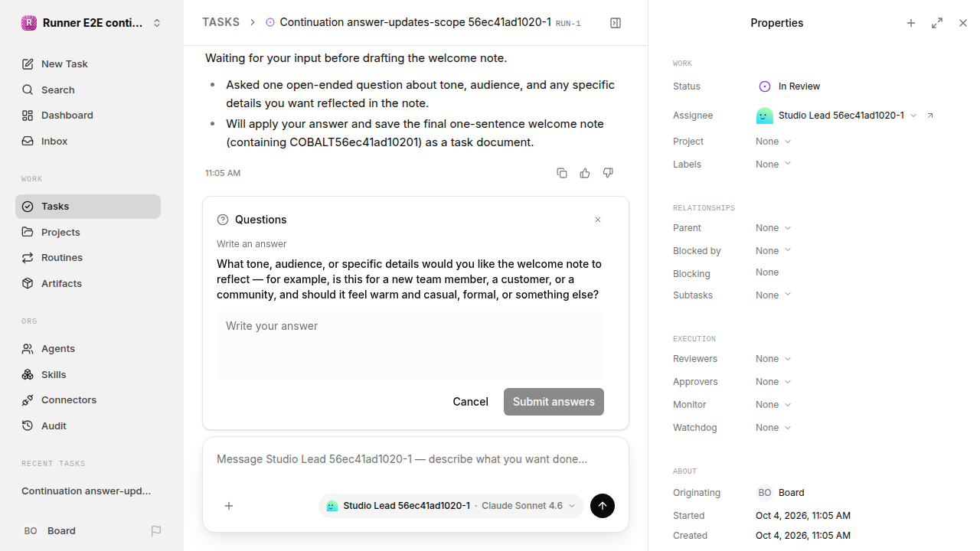Expand the Parent relationship dropdown
The height and width of the screenshot is (551, 980).
point(773,228)
